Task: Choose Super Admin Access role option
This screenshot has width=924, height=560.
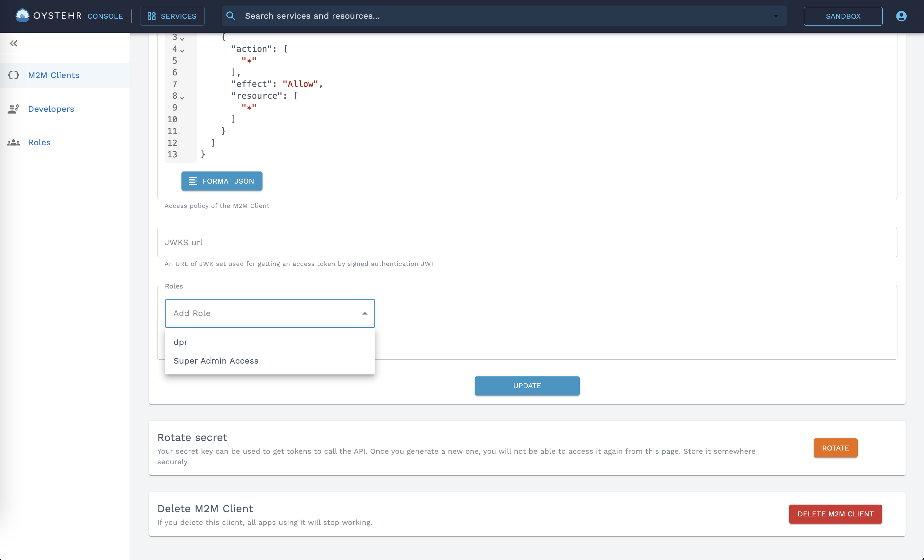Action: pyautogui.click(x=216, y=361)
